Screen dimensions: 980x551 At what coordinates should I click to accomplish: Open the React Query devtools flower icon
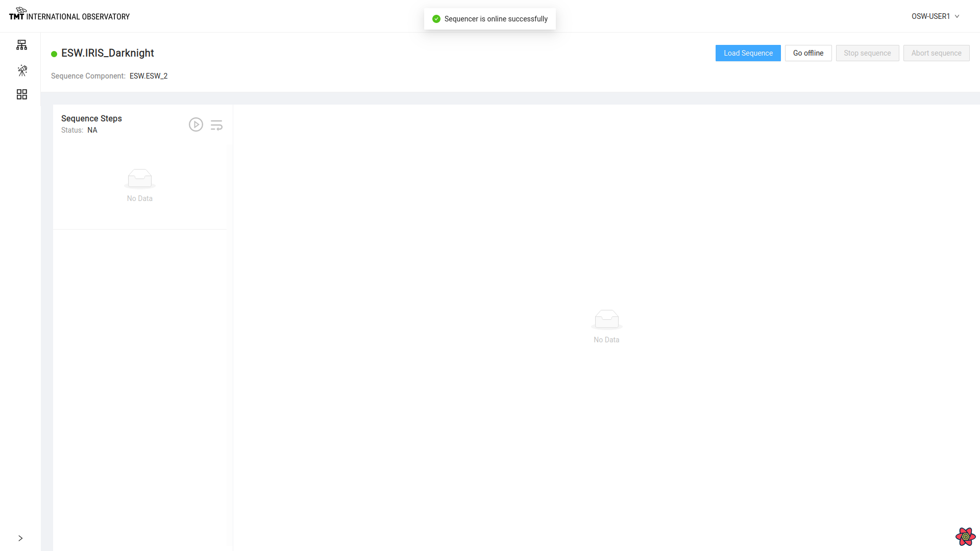coord(965,537)
